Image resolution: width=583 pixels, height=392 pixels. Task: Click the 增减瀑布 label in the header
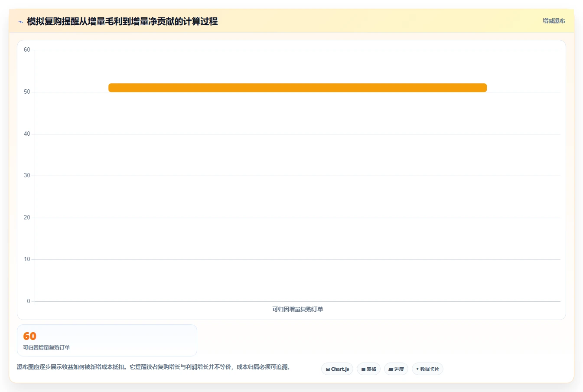pyautogui.click(x=554, y=21)
